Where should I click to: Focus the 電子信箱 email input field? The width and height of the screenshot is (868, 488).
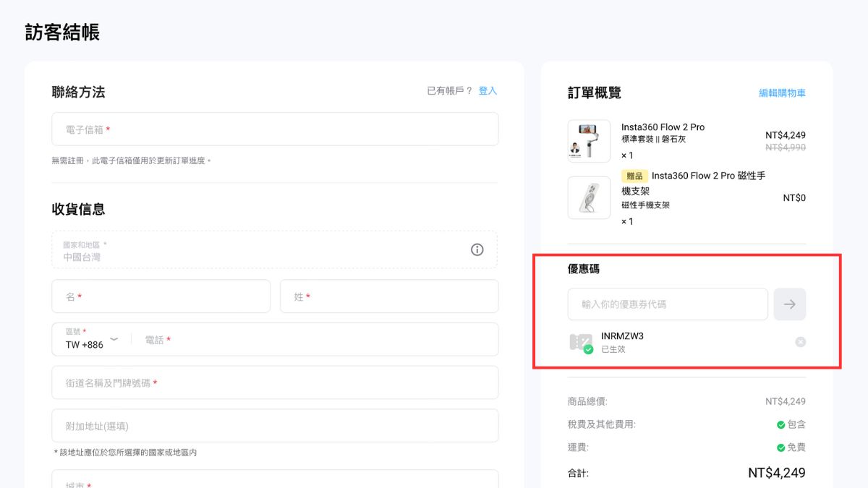click(x=275, y=129)
